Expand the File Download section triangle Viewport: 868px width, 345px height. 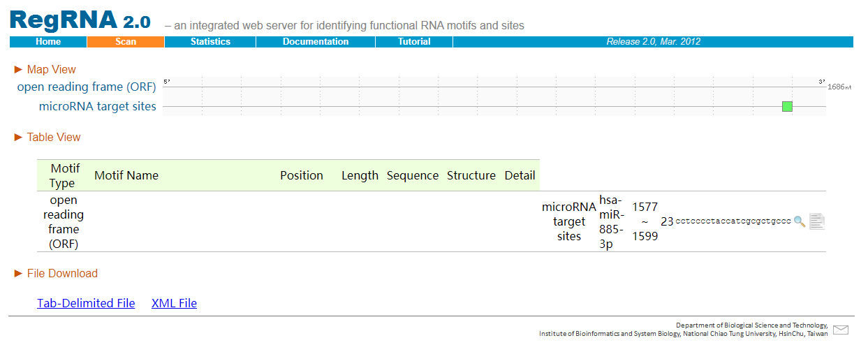[x=18, y=274]
